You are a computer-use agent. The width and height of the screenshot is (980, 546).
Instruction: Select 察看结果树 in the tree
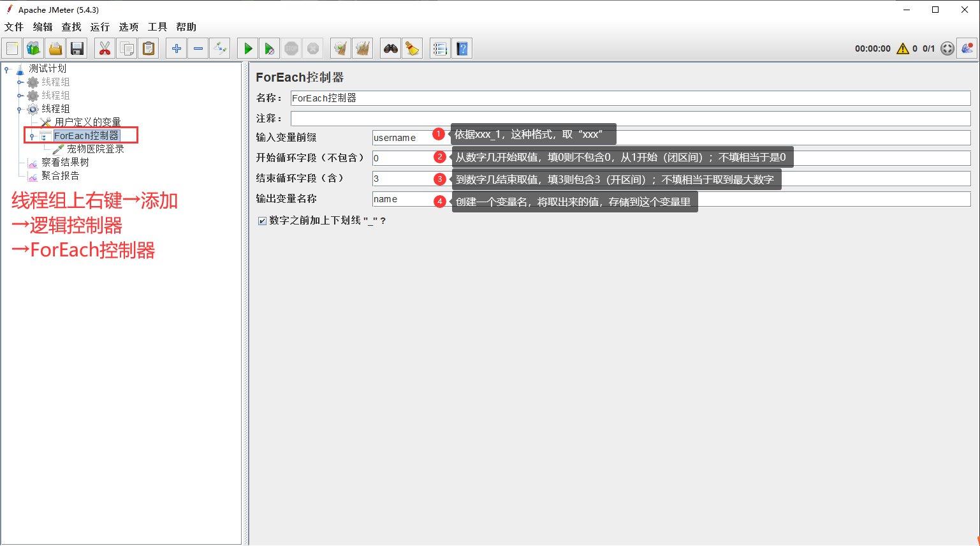[65, 163]
